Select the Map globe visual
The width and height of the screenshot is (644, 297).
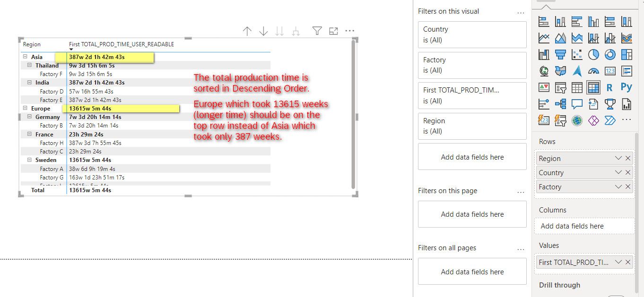click(544, 71)
